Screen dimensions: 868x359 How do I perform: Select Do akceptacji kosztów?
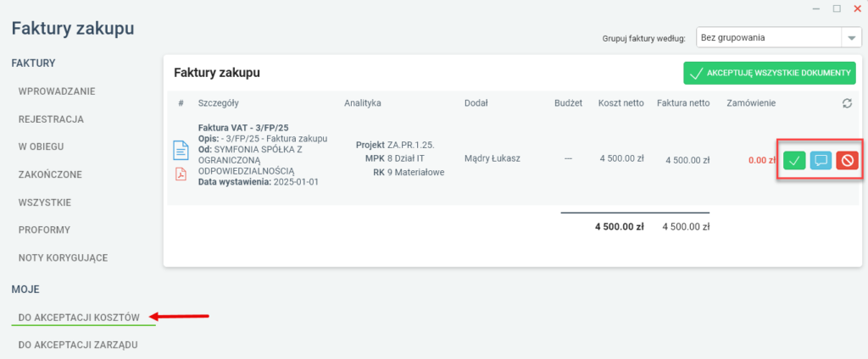pyautogui.click(x=79, y=317)
